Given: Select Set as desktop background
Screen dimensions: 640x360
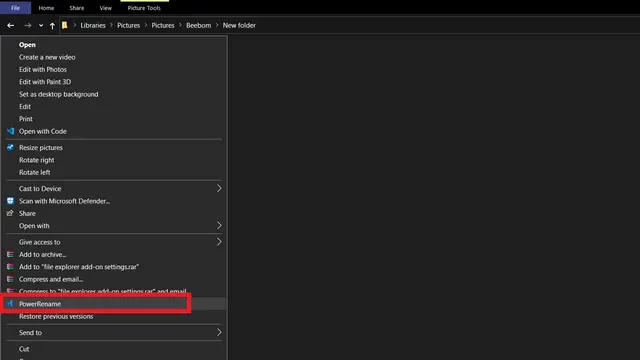Looking at the screenshot, I should (58, 94).
